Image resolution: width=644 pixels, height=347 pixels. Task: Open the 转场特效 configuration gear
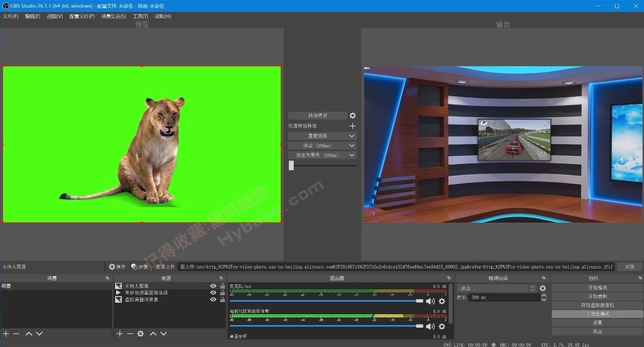(352, 115)
